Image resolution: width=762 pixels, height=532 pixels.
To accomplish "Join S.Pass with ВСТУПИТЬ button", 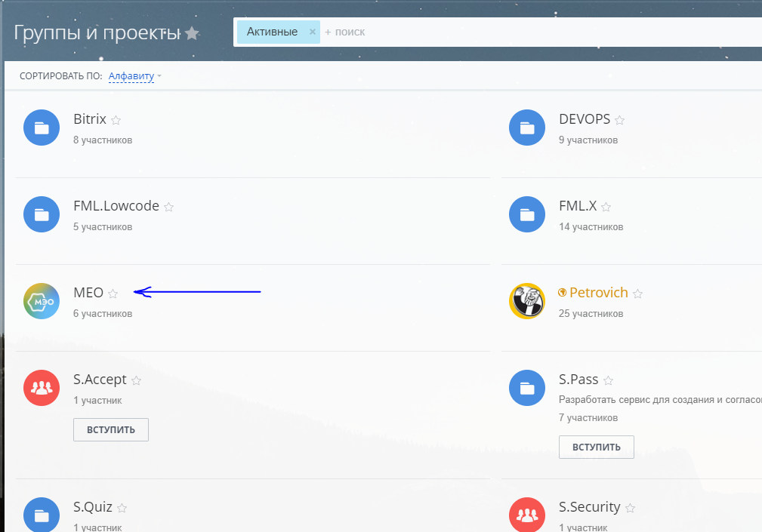I will (x=597, y=447).
